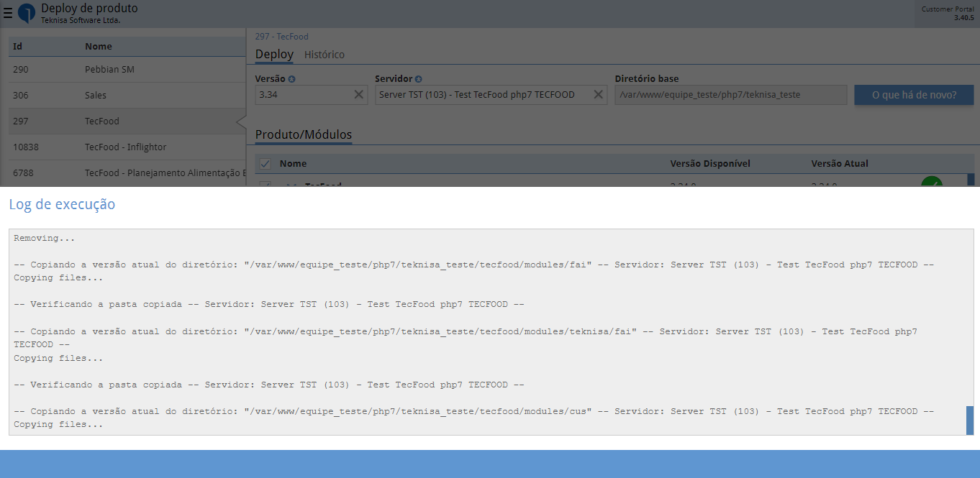Click the Log de execução title
This screenshot has height=478, width=980.
click(62, 204)
